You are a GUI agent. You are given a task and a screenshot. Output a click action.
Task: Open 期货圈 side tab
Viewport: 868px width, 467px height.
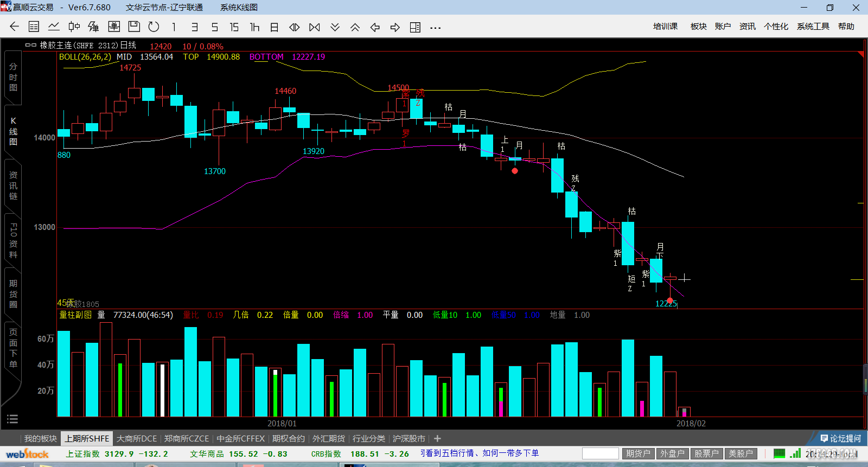pyautogui.click(x=13, y=294)
